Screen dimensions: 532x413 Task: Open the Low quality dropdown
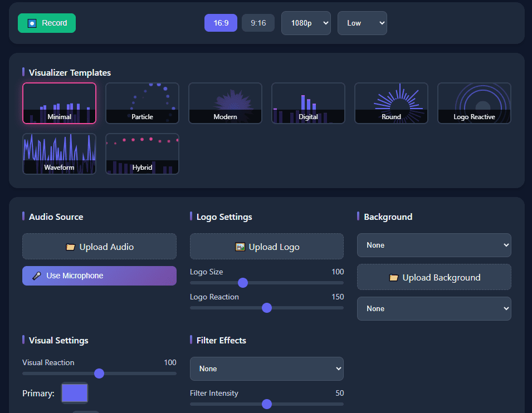click(362, 23)
